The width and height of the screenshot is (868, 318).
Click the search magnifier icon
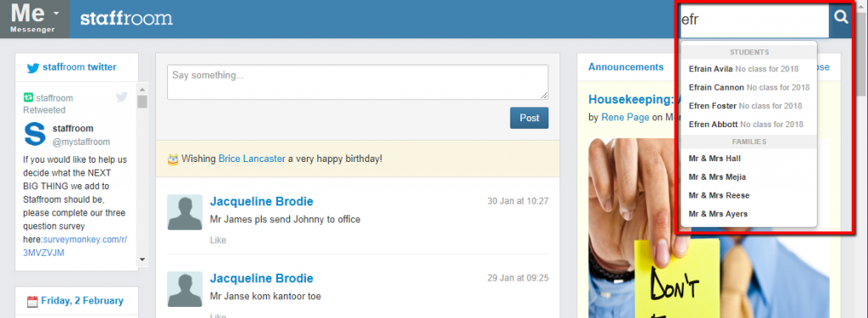pos(840,18)
